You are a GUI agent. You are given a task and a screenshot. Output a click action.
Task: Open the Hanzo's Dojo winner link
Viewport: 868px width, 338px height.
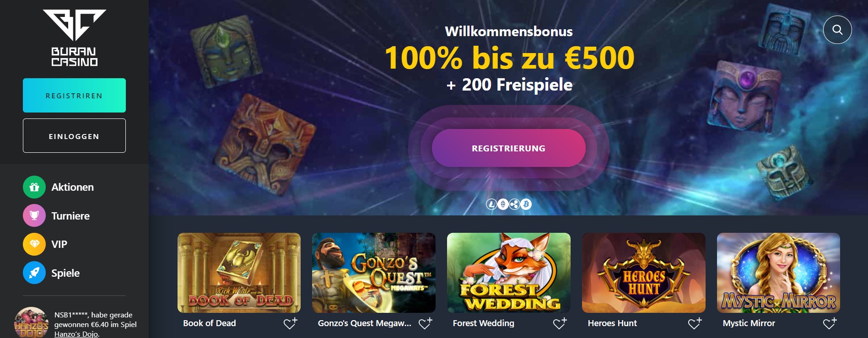click(x=76, y=334)
